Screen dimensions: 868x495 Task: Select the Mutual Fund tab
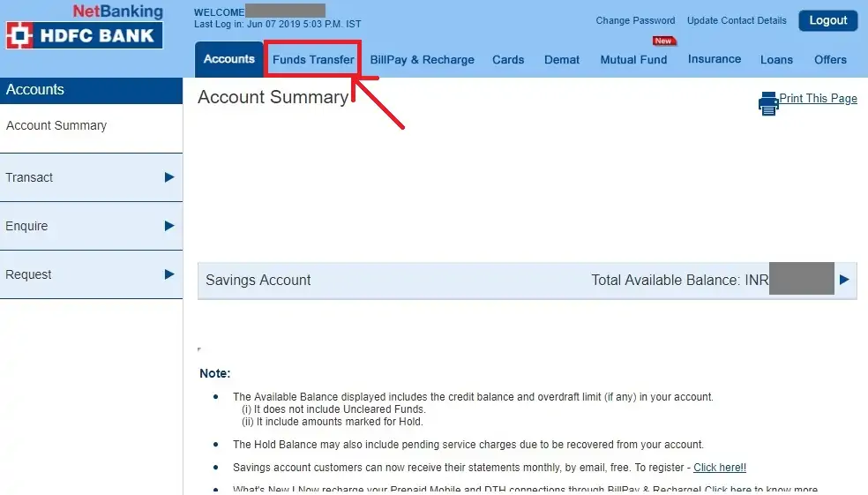[634, 60]
